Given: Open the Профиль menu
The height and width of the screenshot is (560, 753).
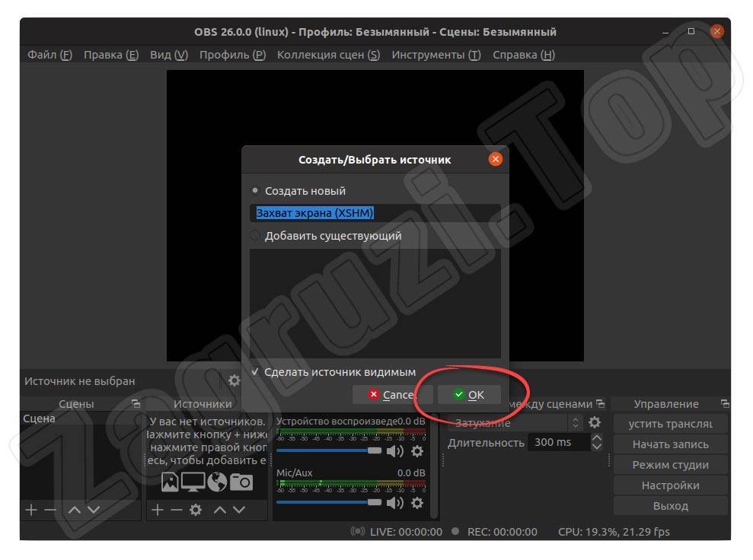Looking at the screenshot, I should point(232,55).
